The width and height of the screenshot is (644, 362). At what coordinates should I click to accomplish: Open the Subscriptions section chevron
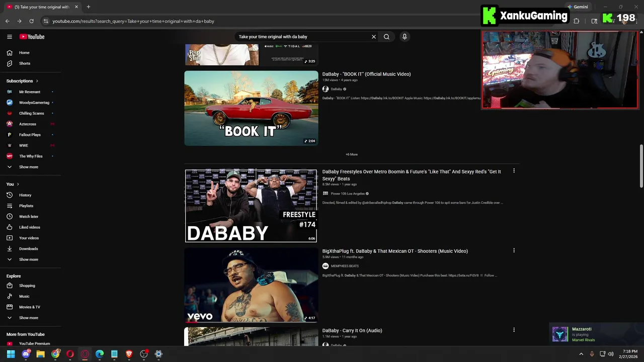point(37,81)
